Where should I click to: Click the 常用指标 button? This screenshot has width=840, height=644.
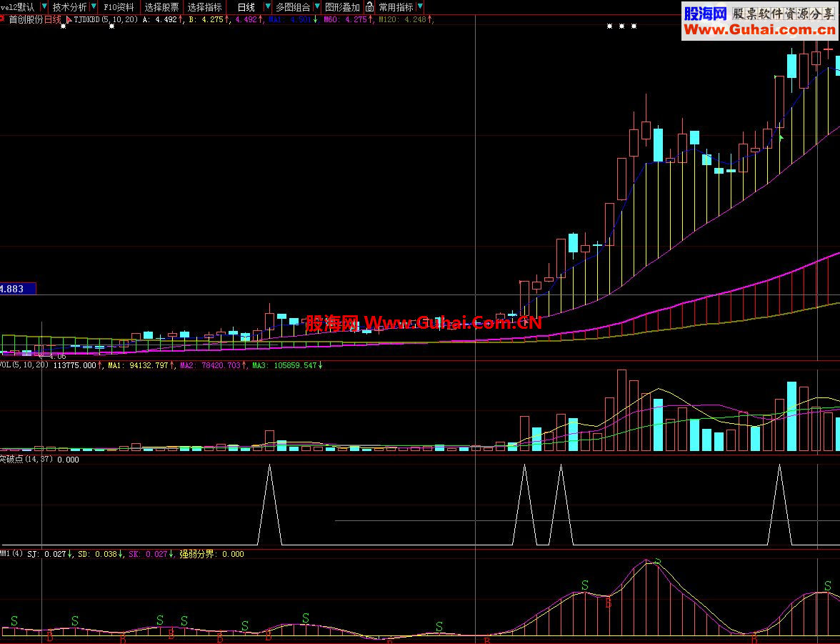pyautogui.click(x=396, y=7)
